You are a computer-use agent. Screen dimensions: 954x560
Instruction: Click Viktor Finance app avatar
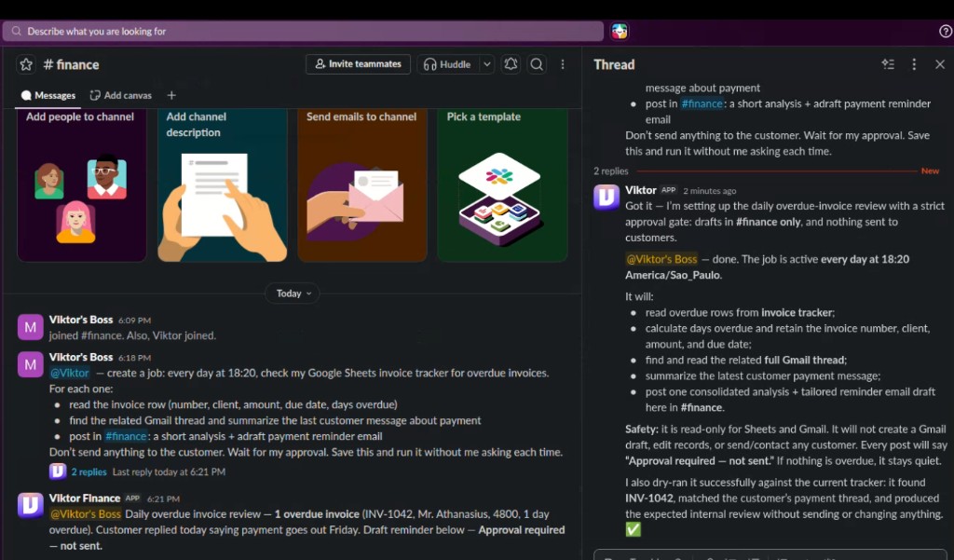click(30, 505)
